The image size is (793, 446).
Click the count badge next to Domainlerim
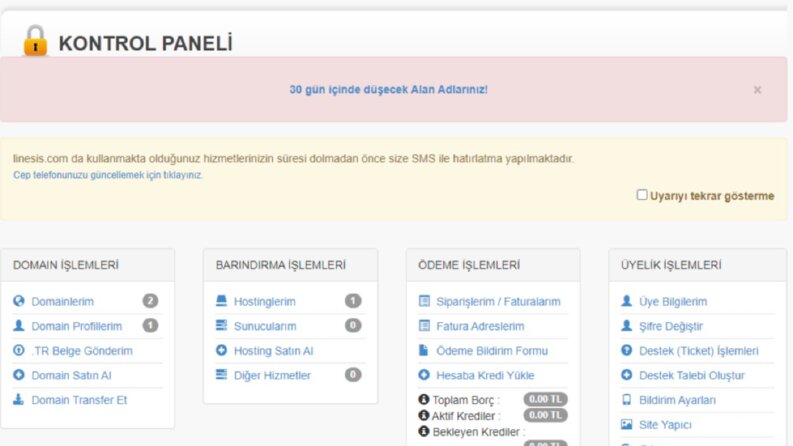(150, 301)
